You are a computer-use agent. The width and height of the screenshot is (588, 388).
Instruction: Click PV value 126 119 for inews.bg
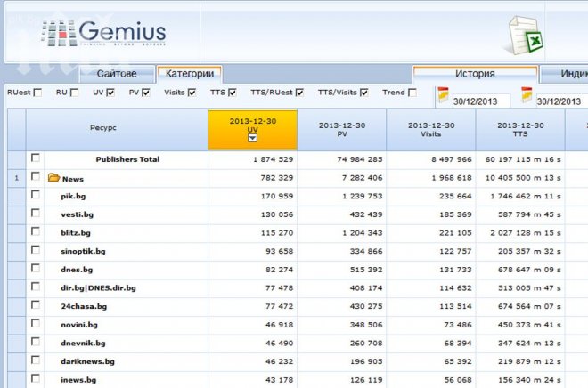(366, 380)
